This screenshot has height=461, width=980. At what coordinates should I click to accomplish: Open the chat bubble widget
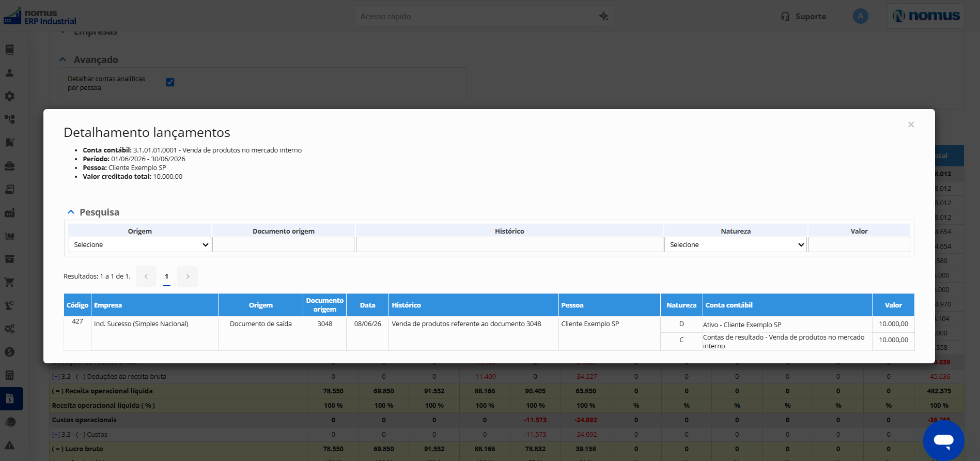944,440
